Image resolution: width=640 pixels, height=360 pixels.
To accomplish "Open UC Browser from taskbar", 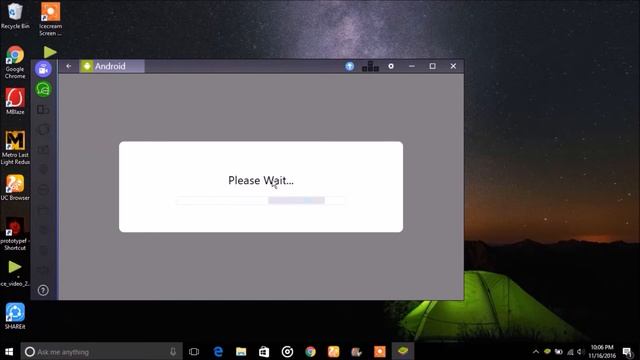I will [333, 351].
